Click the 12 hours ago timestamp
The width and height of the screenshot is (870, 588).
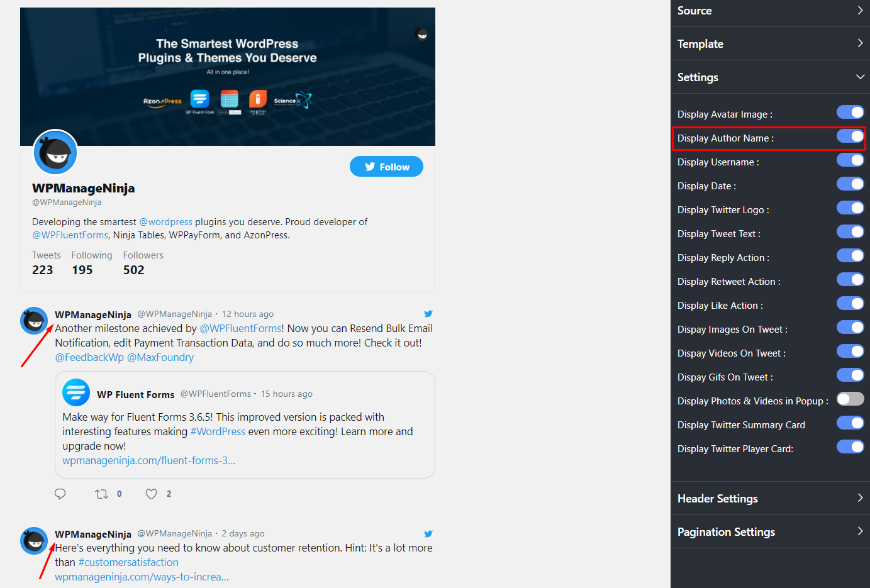pos(248,314)
